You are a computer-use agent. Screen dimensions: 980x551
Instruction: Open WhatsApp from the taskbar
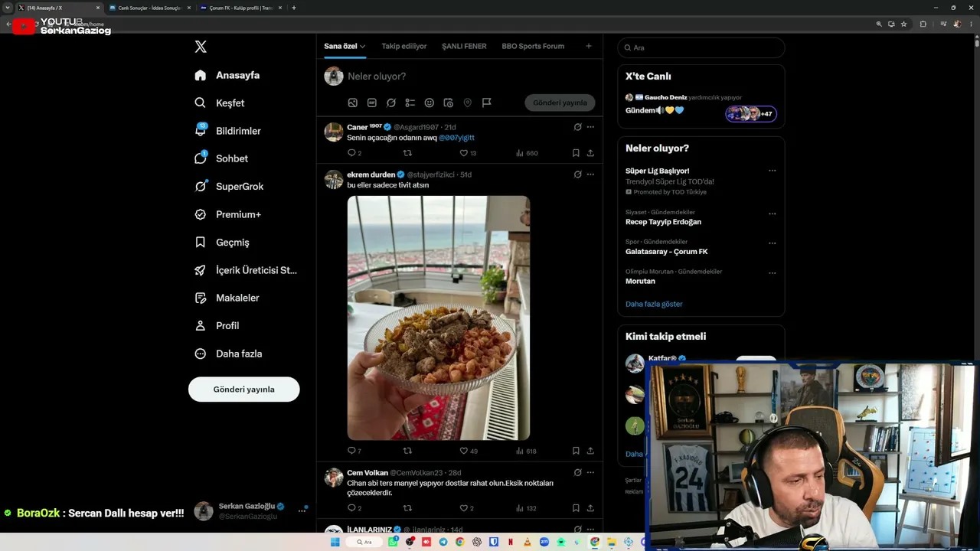[x=393, y=542]
